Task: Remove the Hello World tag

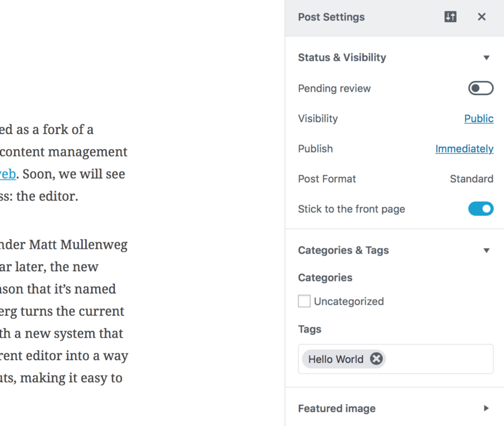Action: pyautogui.click(x=376, y=359)
